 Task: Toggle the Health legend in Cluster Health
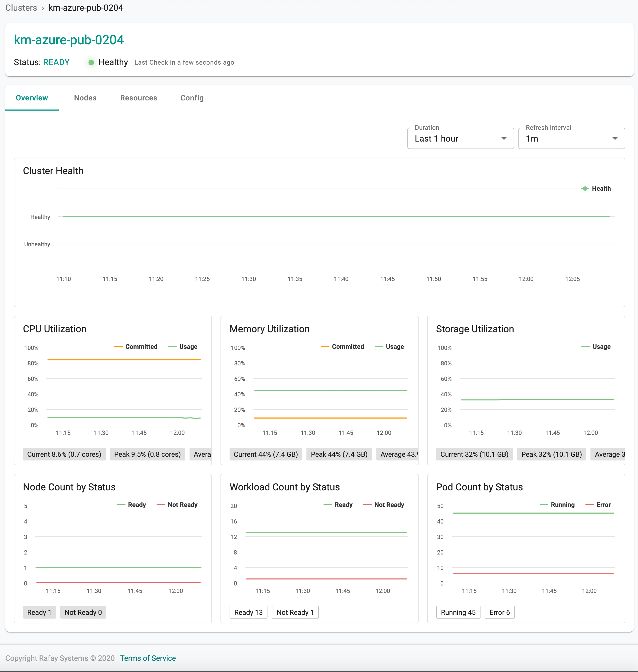coord(596,189)
